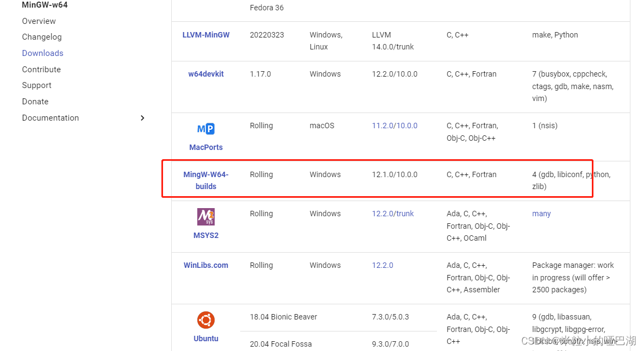Click the 'Fedora 36' cell

coord(266,8)
